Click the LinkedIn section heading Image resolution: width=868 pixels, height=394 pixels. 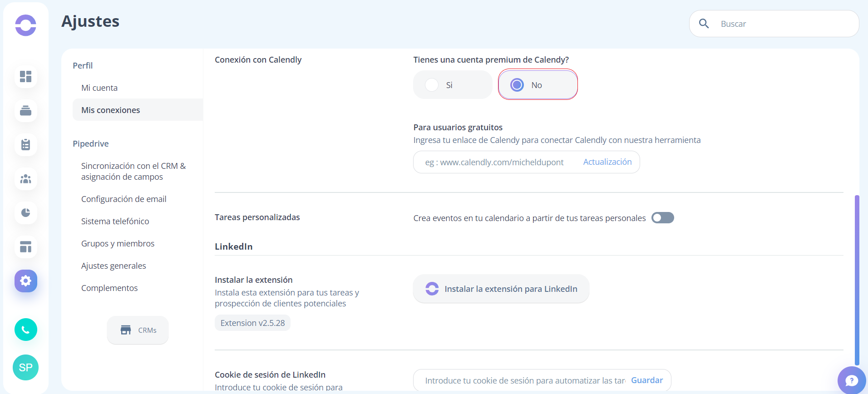[234, 246]
